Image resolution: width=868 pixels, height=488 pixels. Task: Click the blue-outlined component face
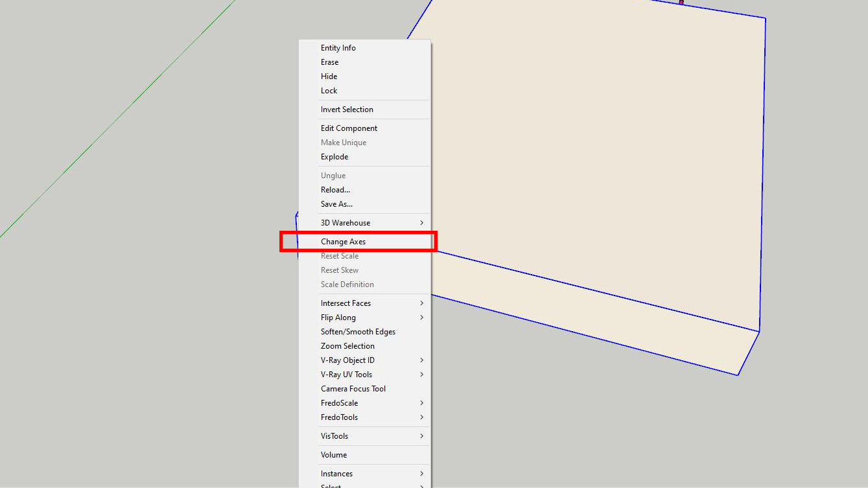(x=596, y=162)
